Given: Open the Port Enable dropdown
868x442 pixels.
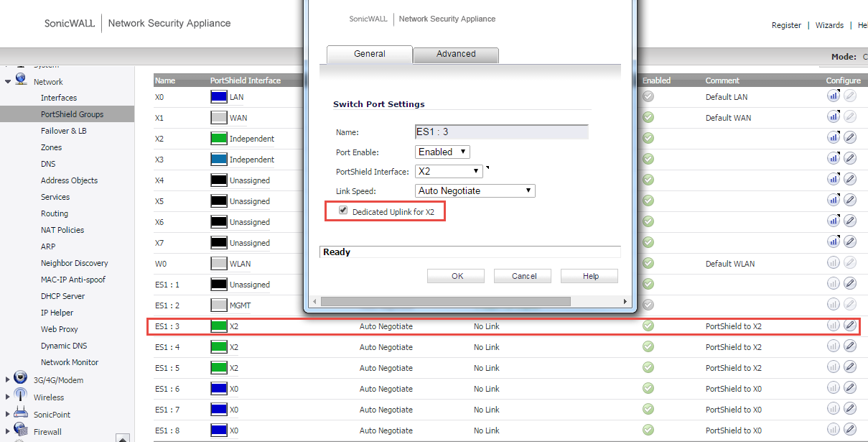Looking at the screenshot, I should coord(442,152).
